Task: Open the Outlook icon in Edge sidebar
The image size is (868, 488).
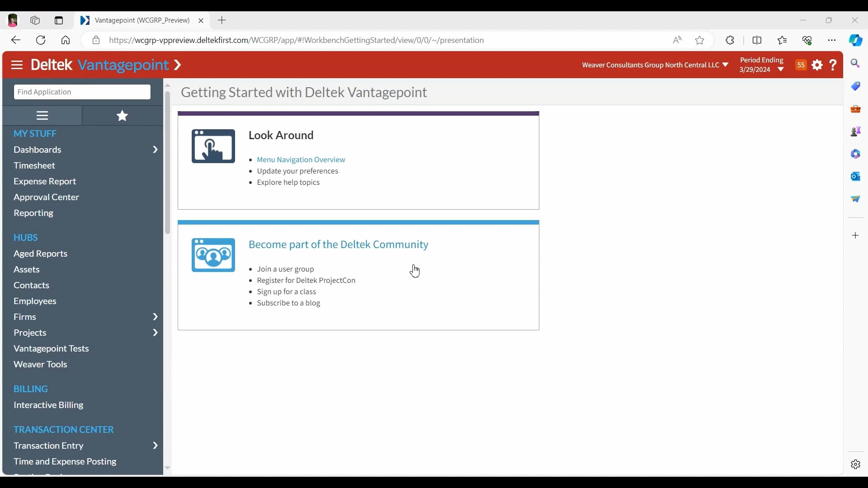Action: (x=855, y=177)
